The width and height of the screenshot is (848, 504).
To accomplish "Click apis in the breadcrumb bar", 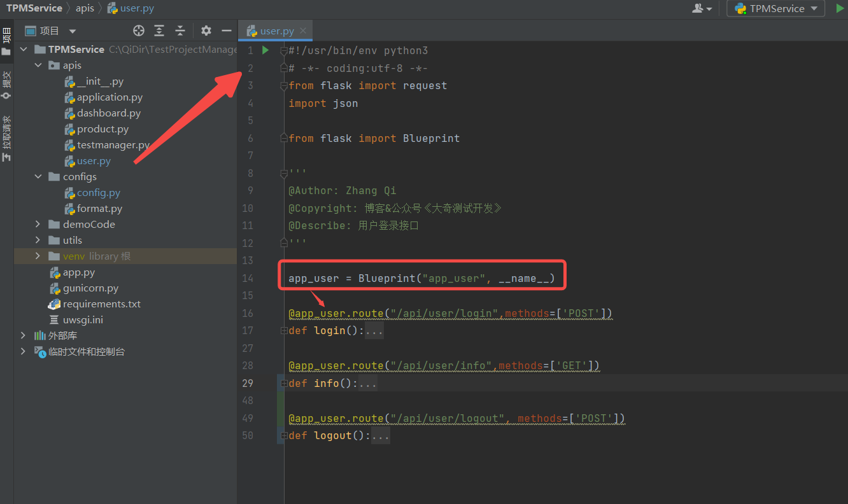I will [85, 8].
